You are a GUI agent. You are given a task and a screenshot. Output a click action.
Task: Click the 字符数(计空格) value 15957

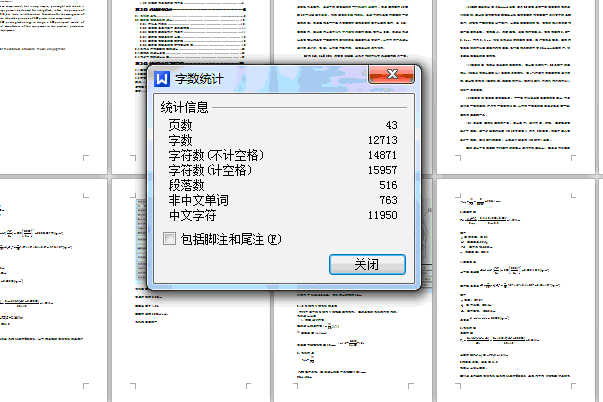383,170
